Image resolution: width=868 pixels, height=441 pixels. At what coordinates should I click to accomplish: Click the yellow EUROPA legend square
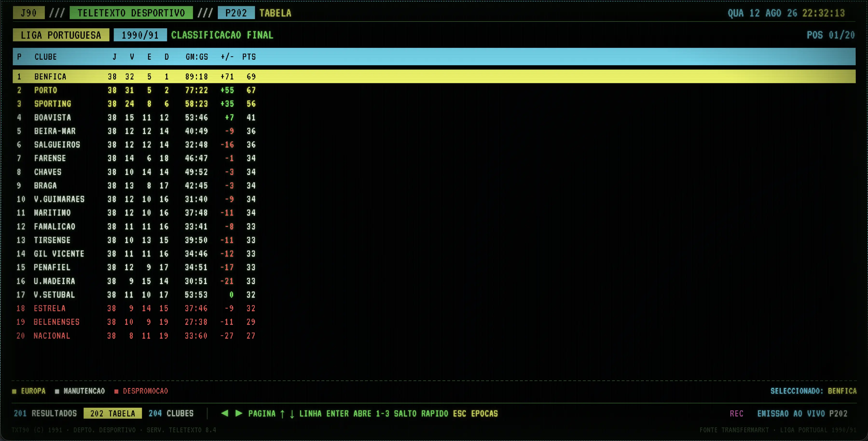point(14,391)
